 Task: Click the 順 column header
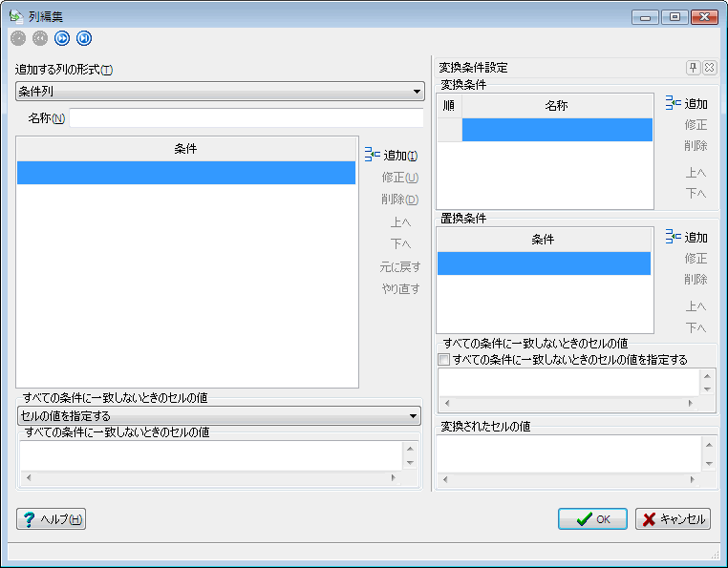tap(450, 106)
